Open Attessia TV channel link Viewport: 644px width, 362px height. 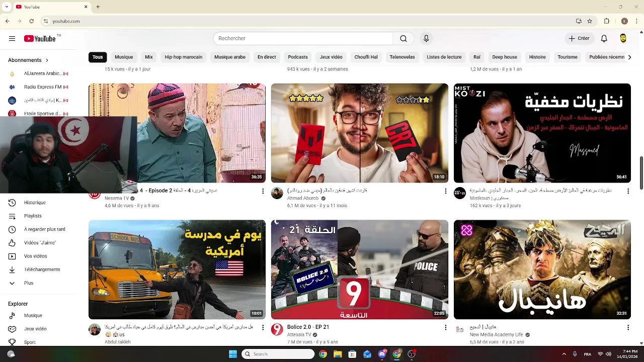click(x=299, y=335)
